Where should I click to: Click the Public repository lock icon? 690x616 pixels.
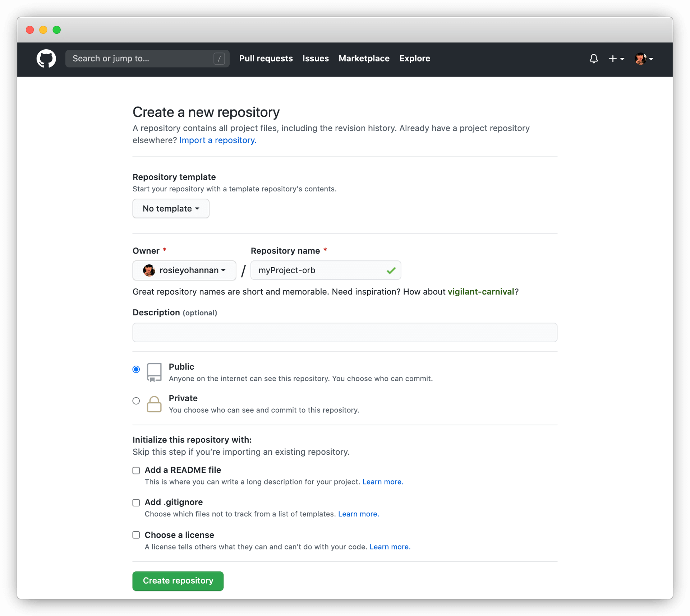click(153, 372)
